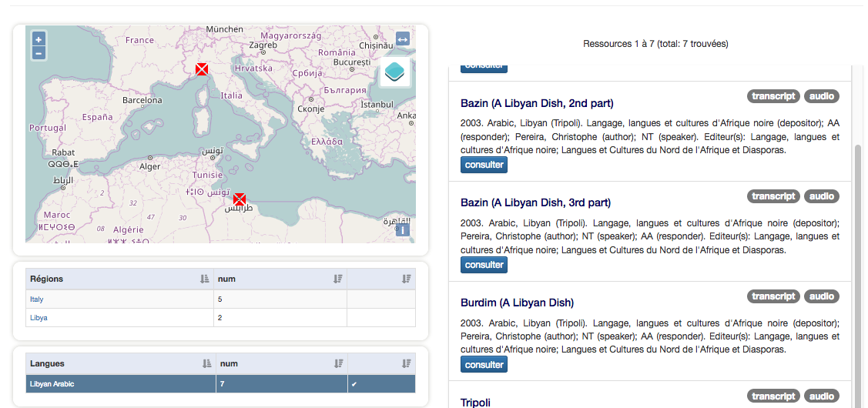Click consulter under Bazin 3rd part

[x=484, y=265]
